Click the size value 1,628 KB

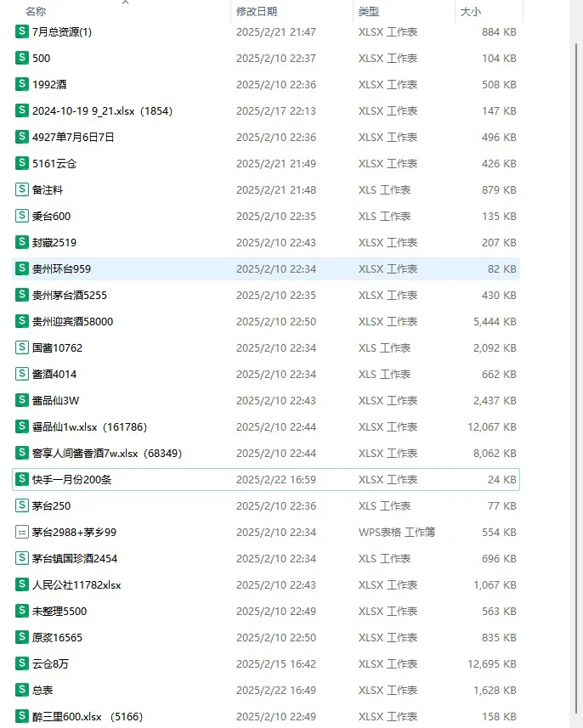(495, 690)
